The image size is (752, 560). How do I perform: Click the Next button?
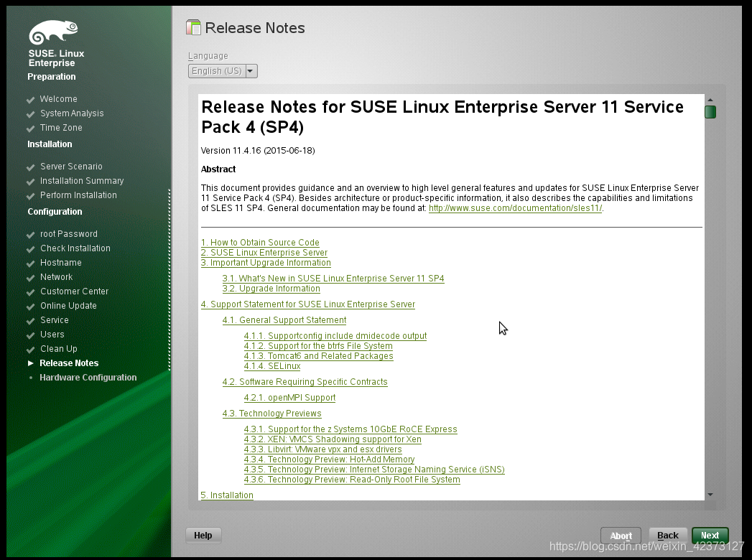710,535
